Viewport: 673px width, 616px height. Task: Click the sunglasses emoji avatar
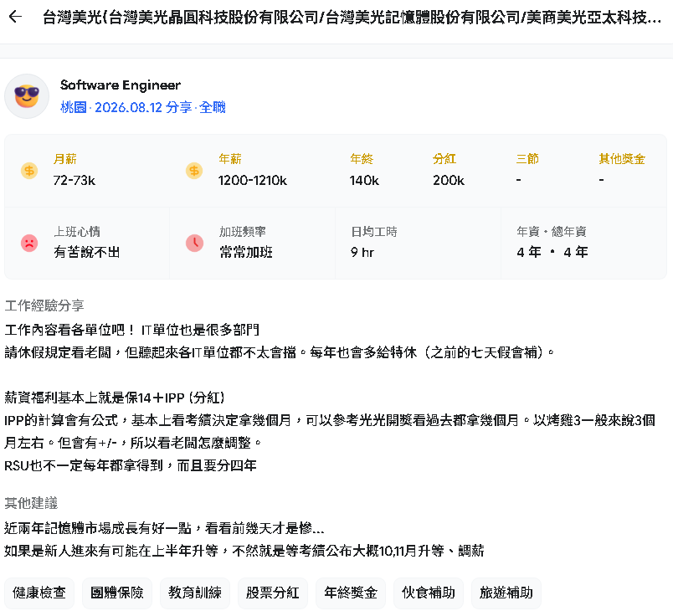[x=27, y=96]
